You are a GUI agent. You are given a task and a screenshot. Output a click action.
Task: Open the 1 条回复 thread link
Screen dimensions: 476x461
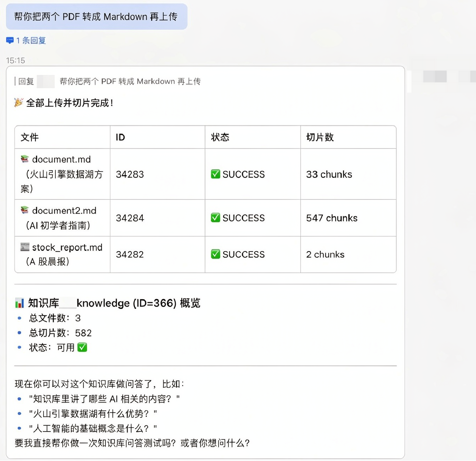31,41
